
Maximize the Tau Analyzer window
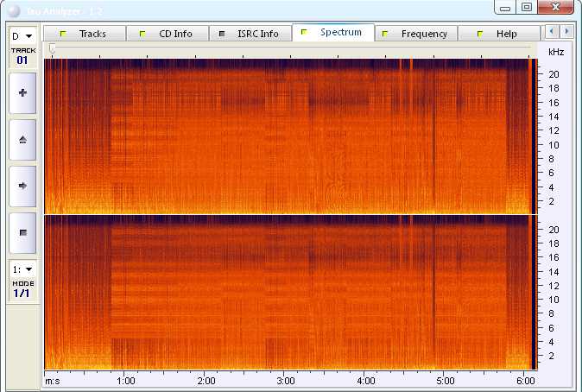(527, 7)
